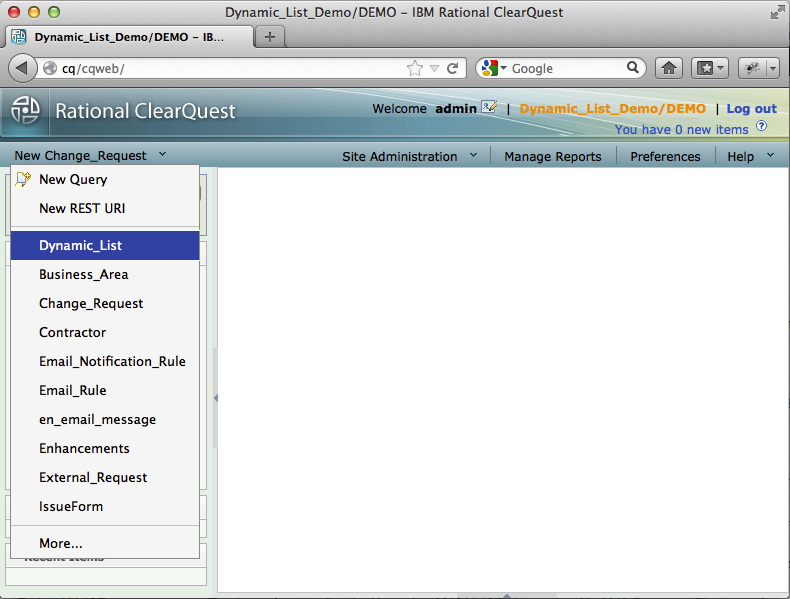
Task: Click the add-on toolbar icon
Action: click(752, 68)
